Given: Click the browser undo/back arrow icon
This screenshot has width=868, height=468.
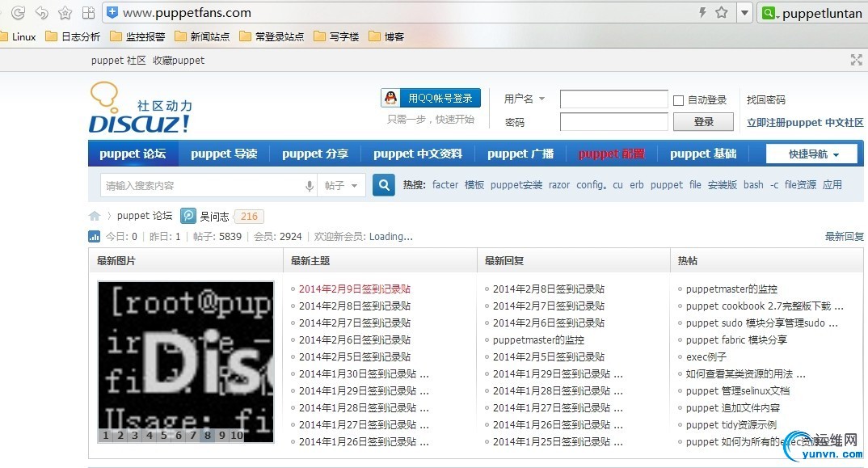Looking at the screenshot, I should [x=41, y=12].
